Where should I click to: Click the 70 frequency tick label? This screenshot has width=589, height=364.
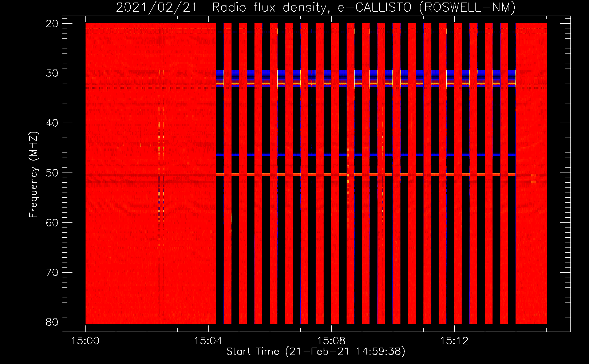[x=52, y=273]
